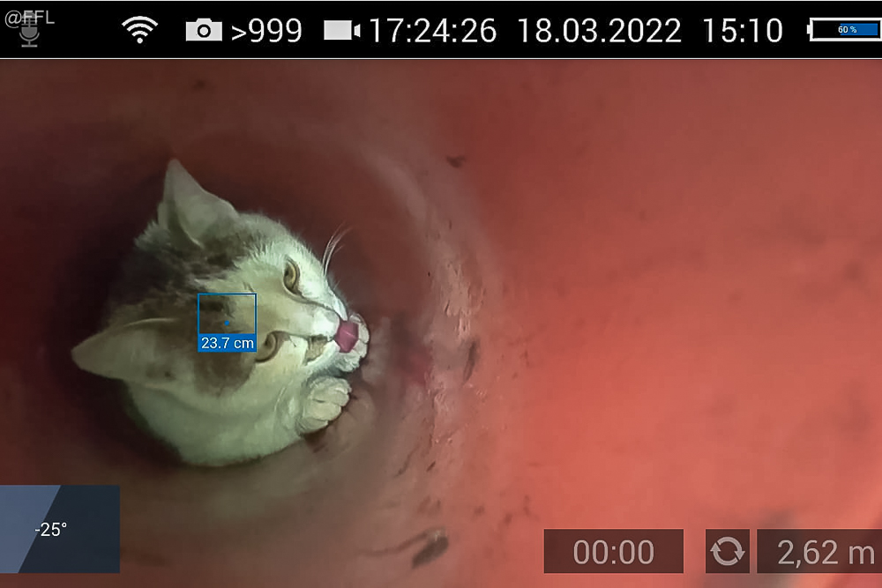Click the center dot inside measurement square
Viewport: 882px width, 588px height.
pyautogui.click(x=227, y=323)
